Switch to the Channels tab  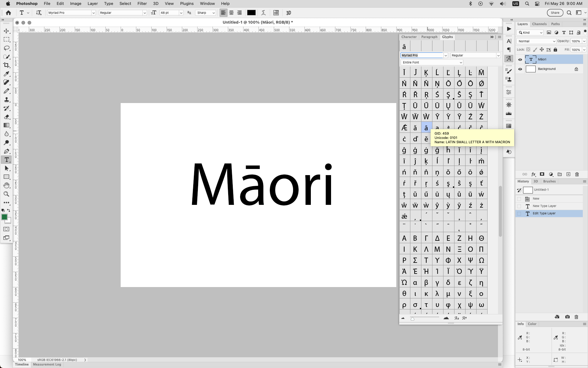point(539,24)
